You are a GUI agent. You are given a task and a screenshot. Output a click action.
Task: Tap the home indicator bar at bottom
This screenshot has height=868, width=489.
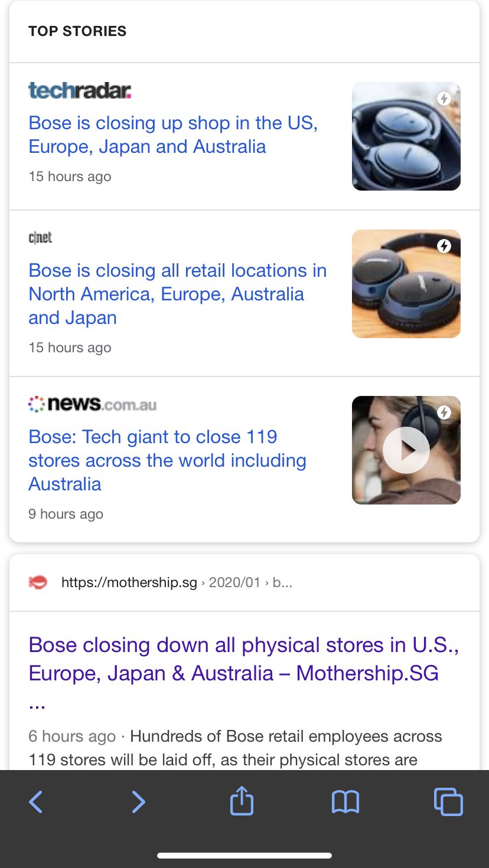click(x=244, y=855)
